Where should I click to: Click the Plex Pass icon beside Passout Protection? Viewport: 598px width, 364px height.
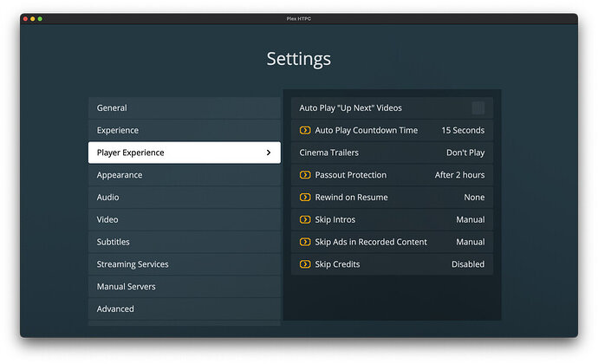point(305,175)
